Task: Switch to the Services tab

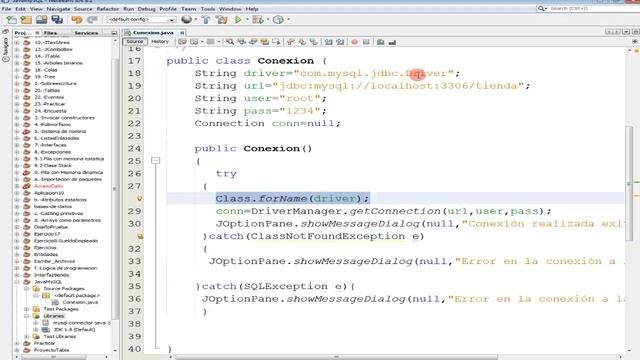Action: point(86,33)
